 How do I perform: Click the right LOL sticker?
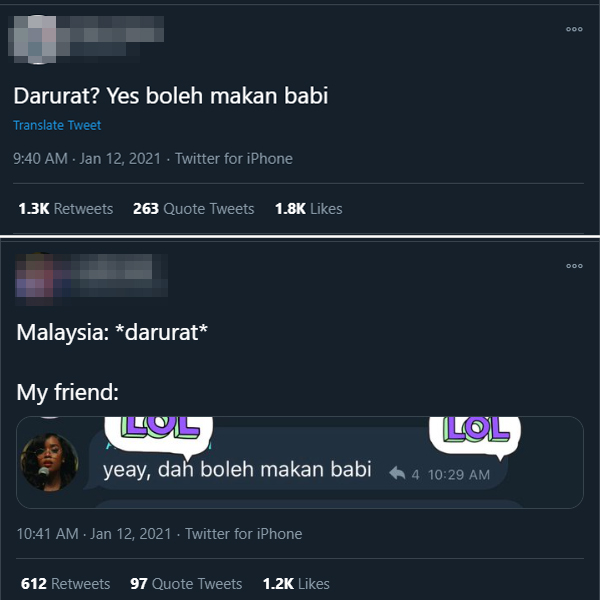(475, 437)
